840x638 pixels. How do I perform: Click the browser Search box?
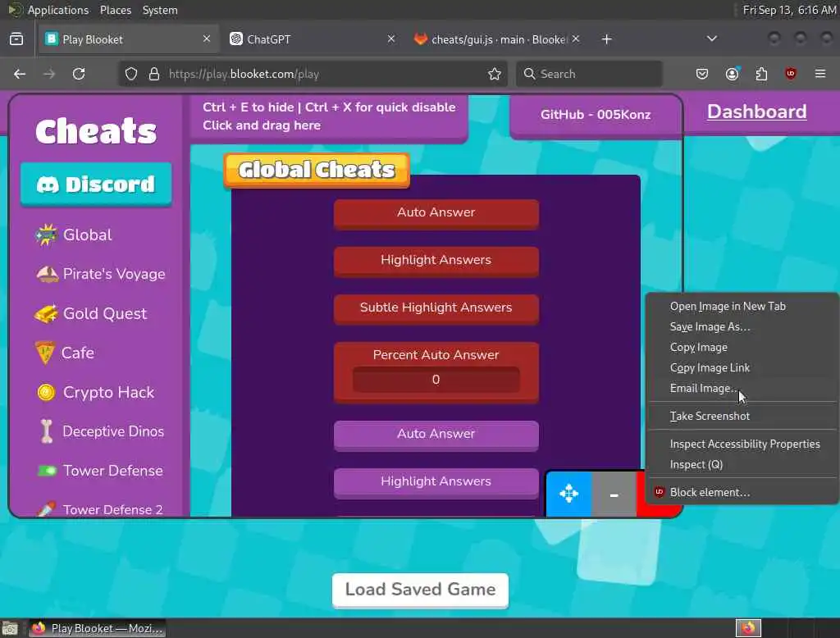(x=589, y=74)
